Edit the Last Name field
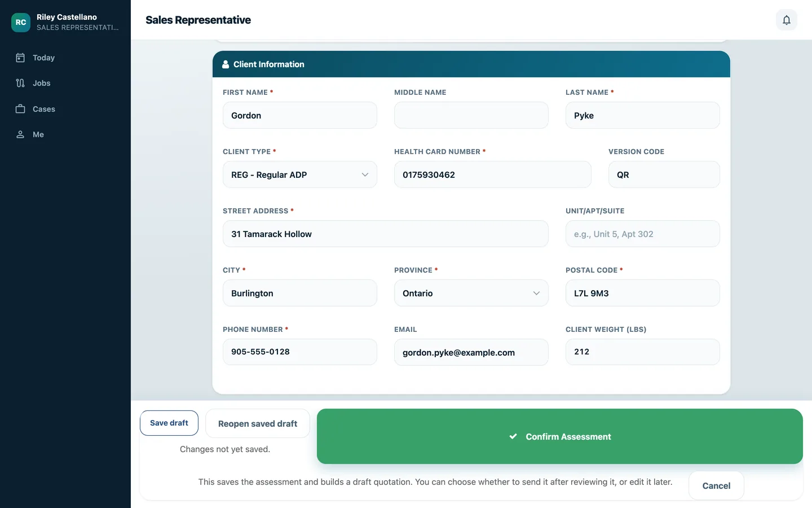Image resolution: width=812 pixels, height=508 pixels. point(643,115)
